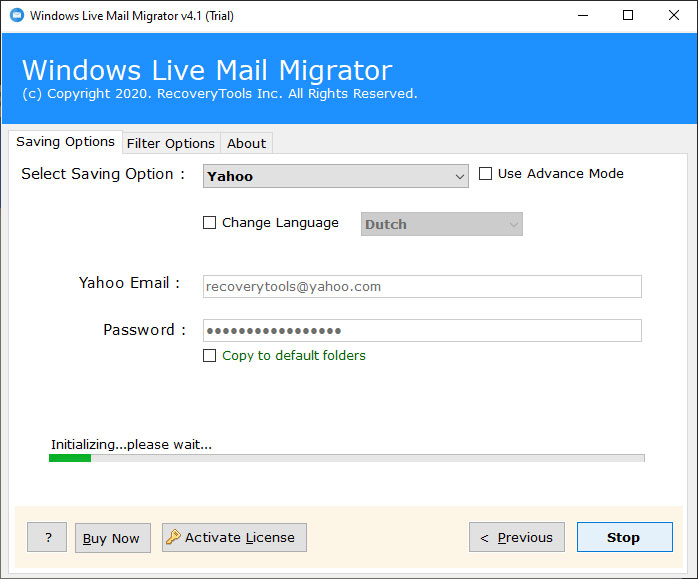Click the 'Select Saving Option :' label

[x=103, y=174]
